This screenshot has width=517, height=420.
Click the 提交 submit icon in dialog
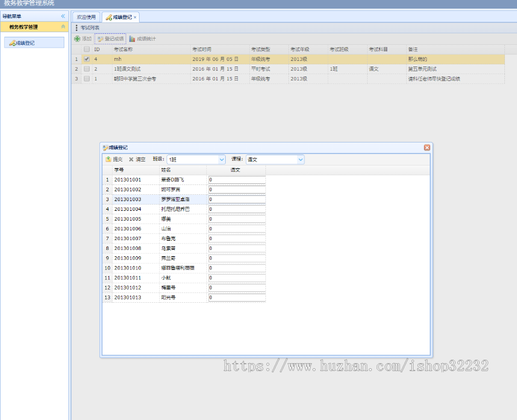[108, 159]
